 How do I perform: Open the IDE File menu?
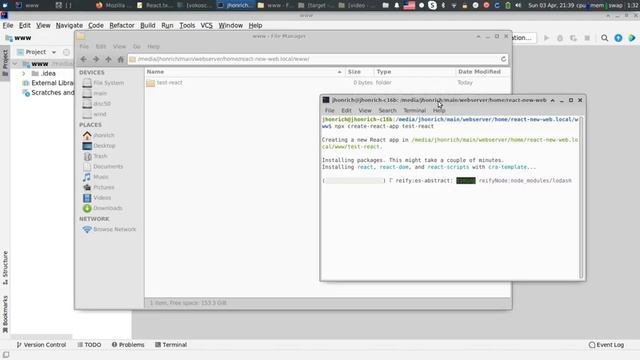pyautogui.click(x=8, y=25)
